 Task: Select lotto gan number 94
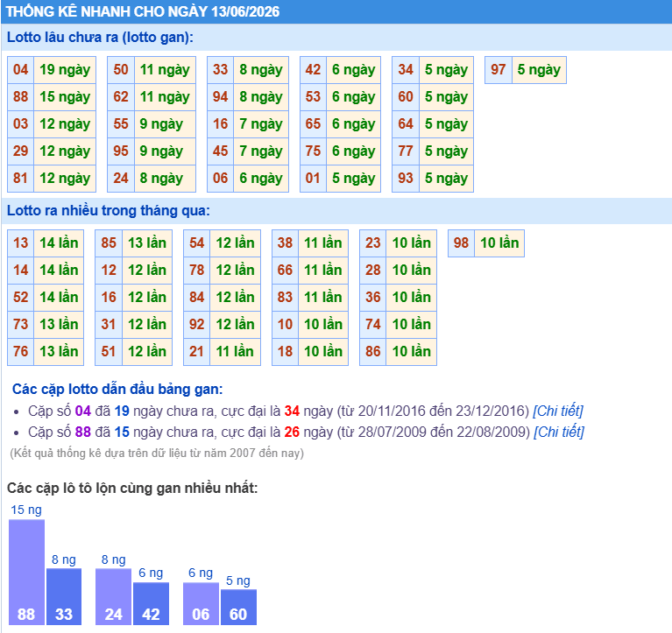[x=220, y=97]
